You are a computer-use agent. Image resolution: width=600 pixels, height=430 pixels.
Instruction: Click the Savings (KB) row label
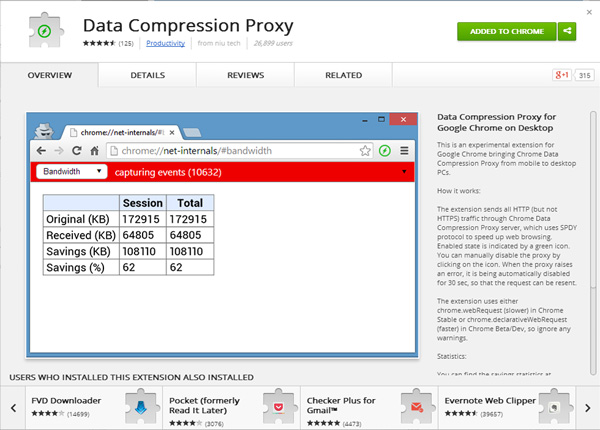(78, 251)
